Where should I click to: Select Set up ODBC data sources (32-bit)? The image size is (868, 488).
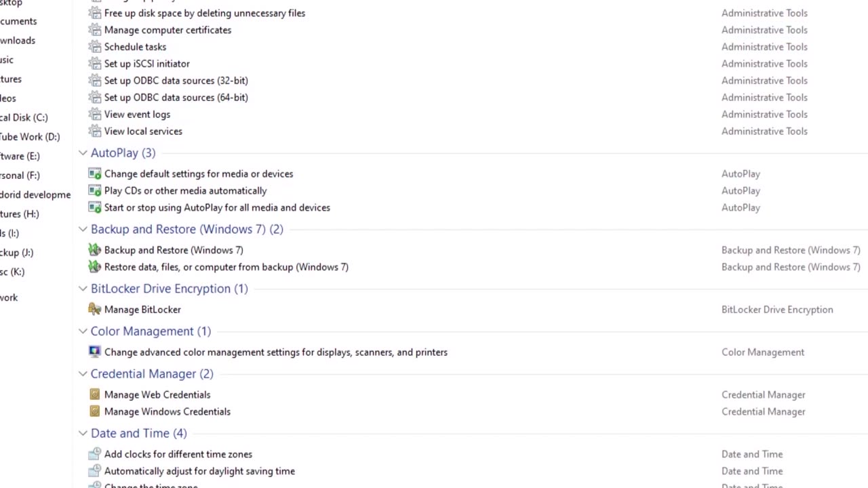tap(176, 81)
